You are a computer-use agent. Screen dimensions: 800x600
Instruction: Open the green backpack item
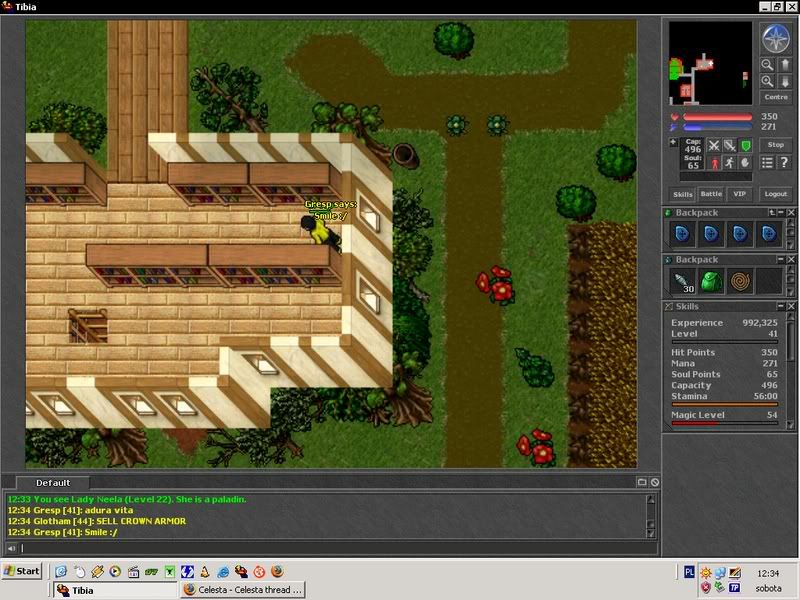tap(711, 281)
